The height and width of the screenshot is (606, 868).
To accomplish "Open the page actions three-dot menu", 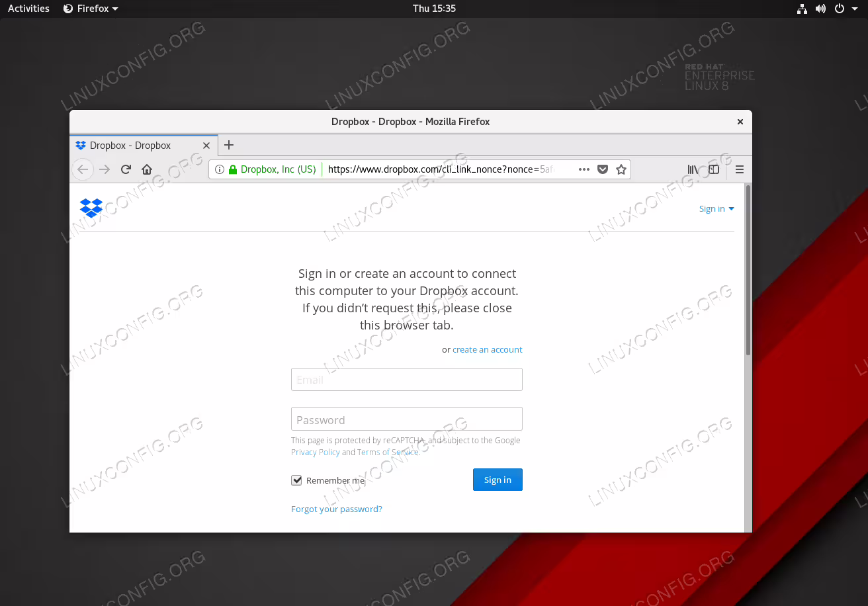I will (584, 169).
